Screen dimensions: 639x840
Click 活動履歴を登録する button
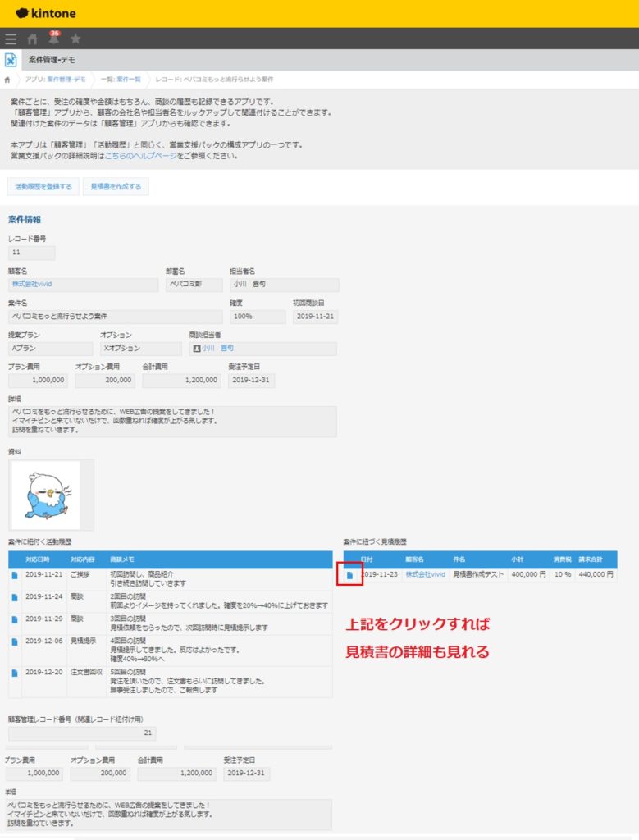pos(43,186)
